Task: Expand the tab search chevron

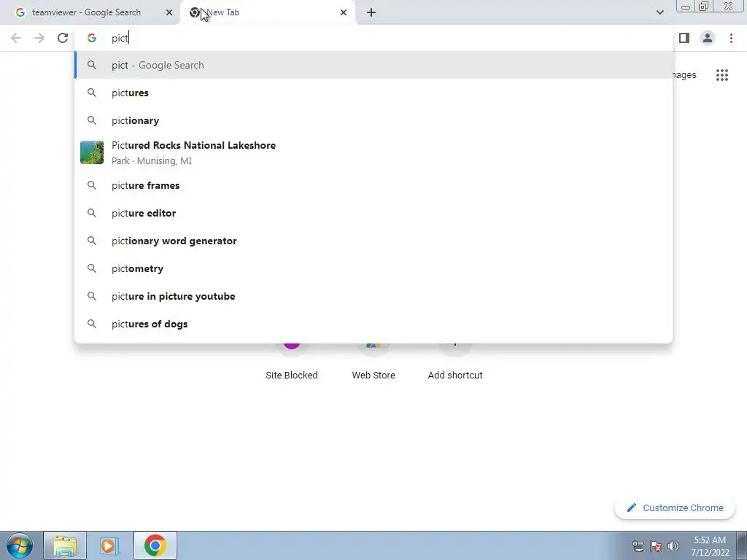Action: point(659,12)
